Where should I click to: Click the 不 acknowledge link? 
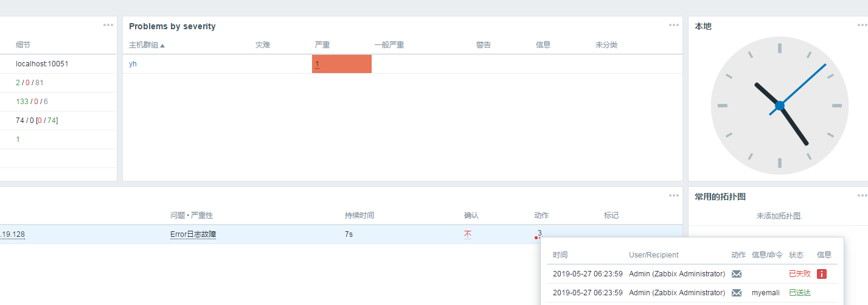[468, 234]
